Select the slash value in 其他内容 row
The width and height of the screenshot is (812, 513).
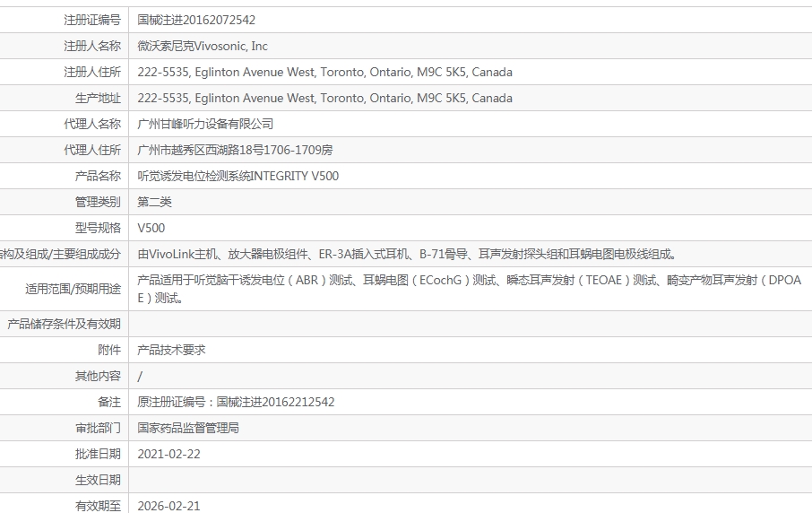click(x=140, y=376)
